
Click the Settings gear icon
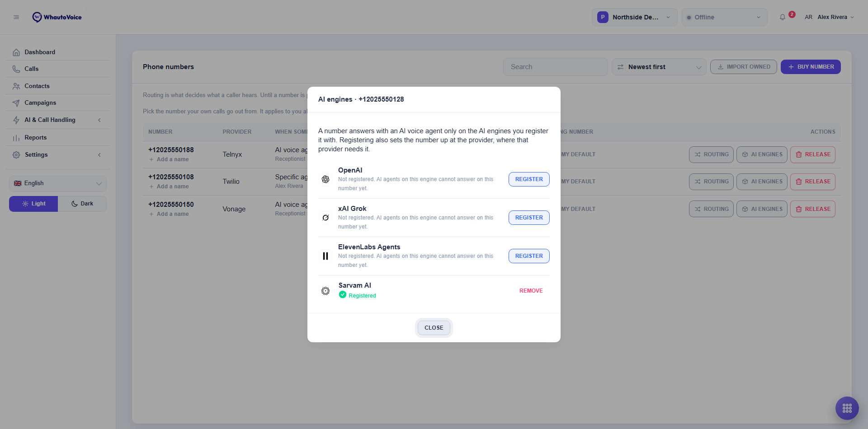coord(16,155)
